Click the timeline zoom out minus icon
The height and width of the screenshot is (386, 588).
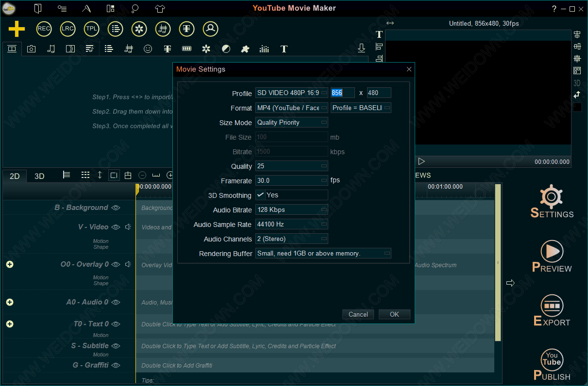coord(142,175)
